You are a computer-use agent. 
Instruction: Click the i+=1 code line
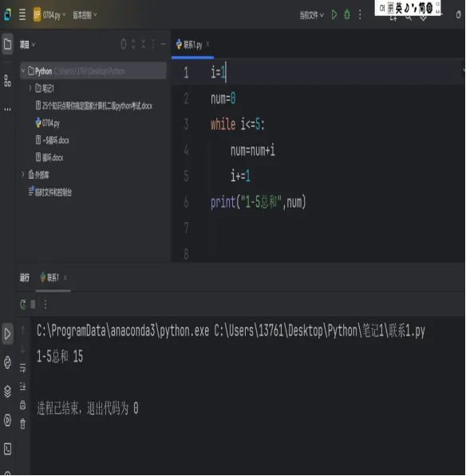[240, 176]
